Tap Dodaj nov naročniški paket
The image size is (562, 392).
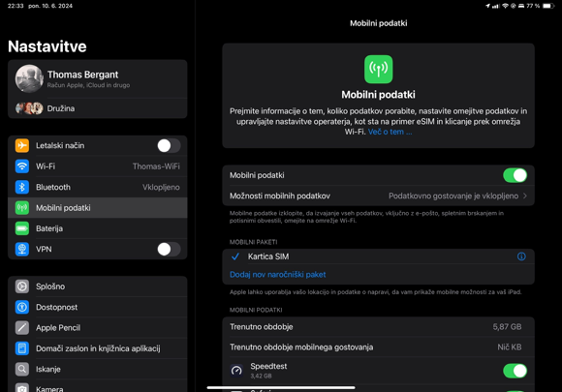tap(278, 275)
